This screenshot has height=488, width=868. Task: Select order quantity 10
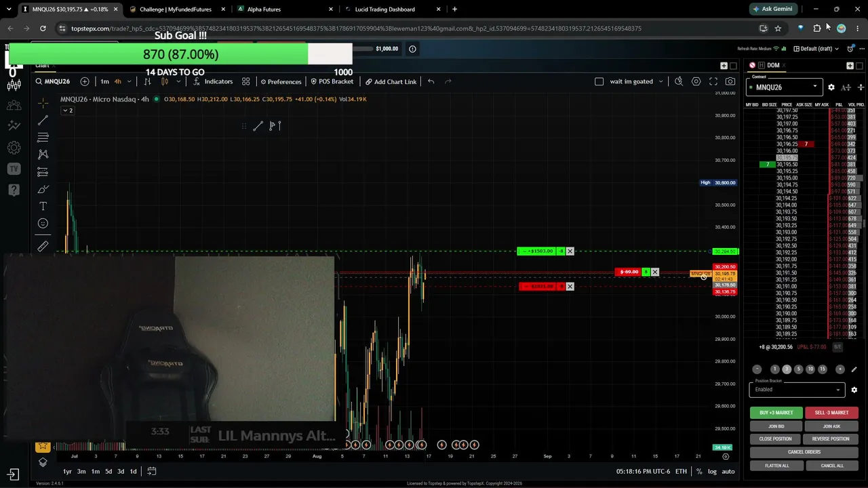[810, 369]
